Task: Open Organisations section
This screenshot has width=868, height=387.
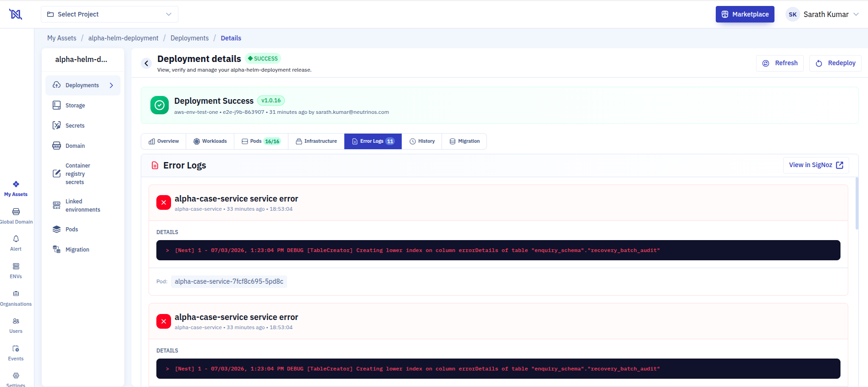Action: [16, 298]
